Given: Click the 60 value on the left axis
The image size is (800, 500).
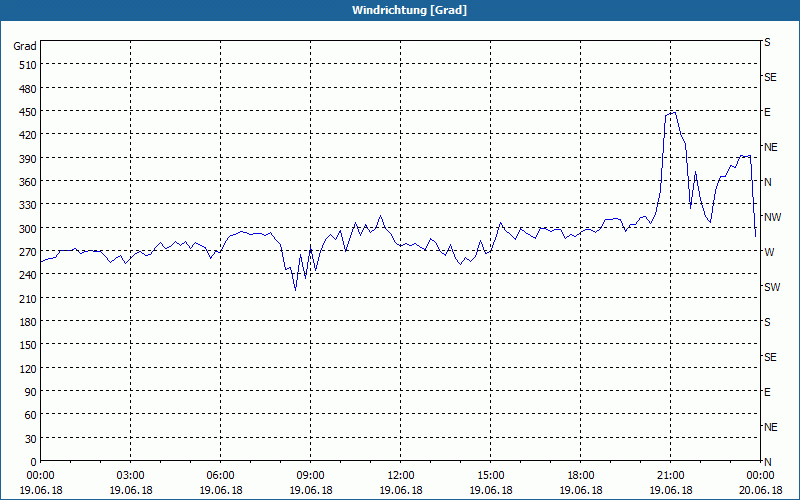Looking at the screenshot, I should tap(31, 415).
